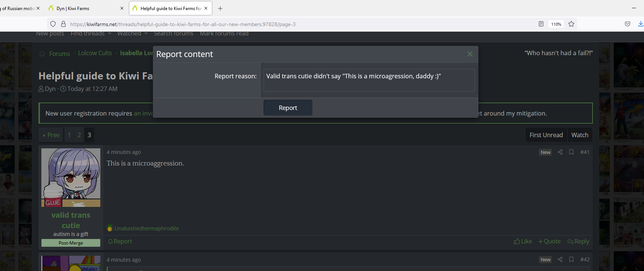This screenshot has width=644, height=271.
Task: Go to thread page 2
Action: click(79, 135)
